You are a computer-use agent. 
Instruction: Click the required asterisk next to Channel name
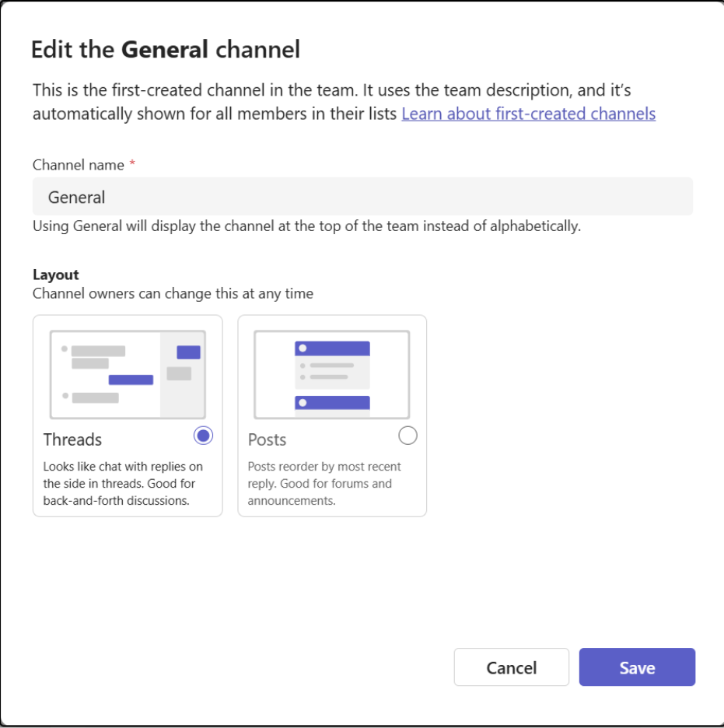(x=131, y=163)
